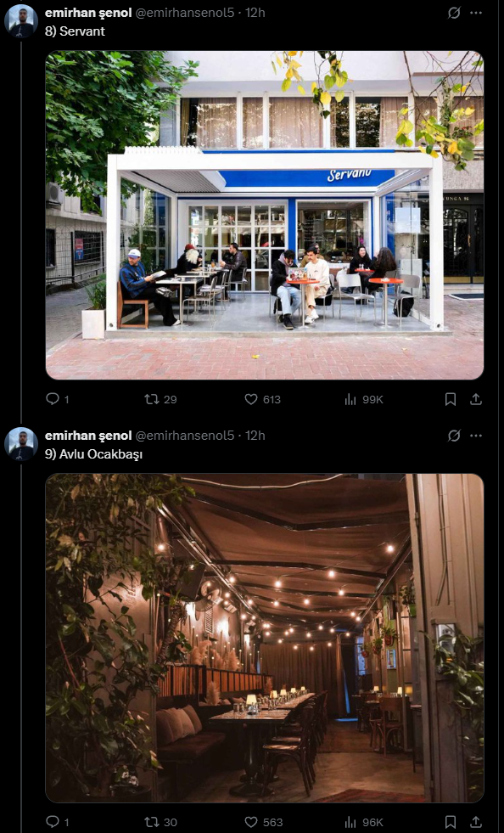Open more options on Avlu Ocakbaşı tweet
The width and height of the screenshot is (504, 833).
click(476, 436)
